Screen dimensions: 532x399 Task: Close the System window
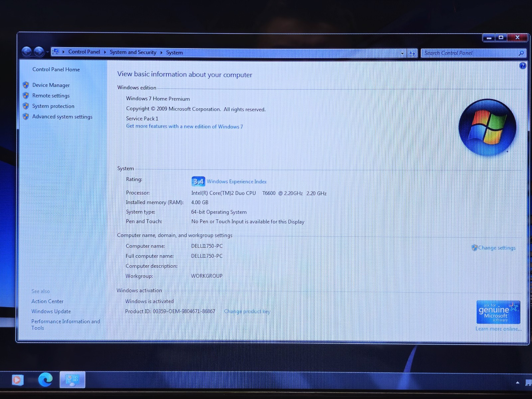pyautogui.click(x=517, y=38)
